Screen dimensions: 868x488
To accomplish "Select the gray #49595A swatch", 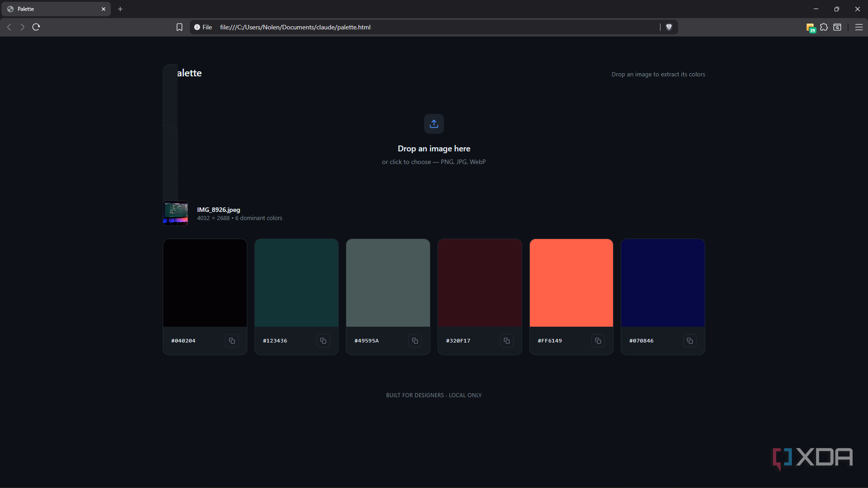I will [388, 283].
